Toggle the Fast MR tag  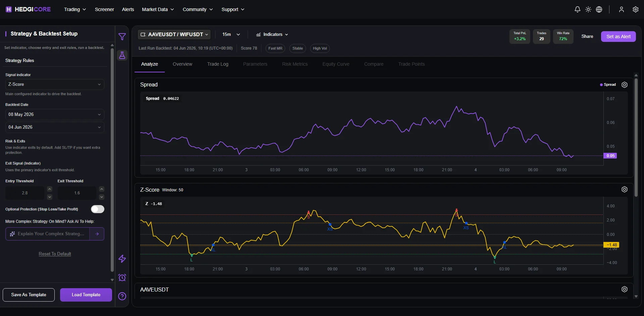(275, 48)
